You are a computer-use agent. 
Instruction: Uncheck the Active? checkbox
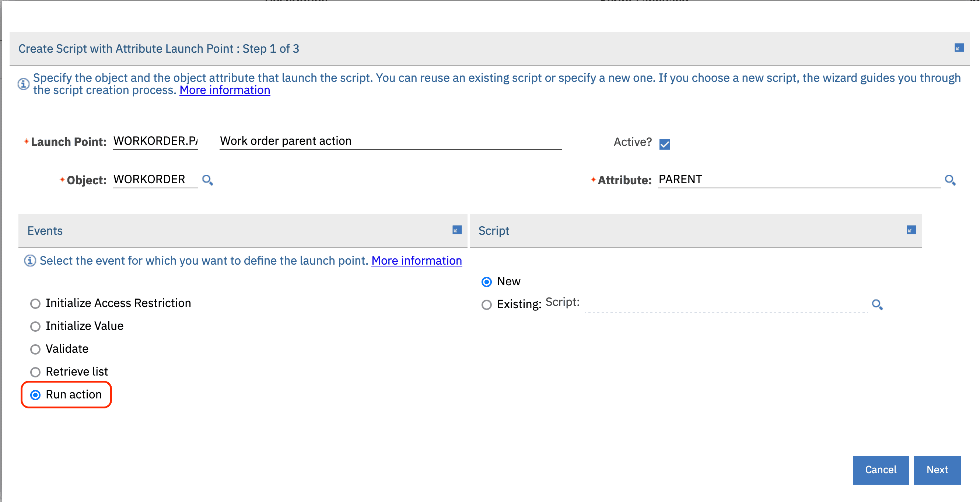pyautogui.click(x=664, y=144)
